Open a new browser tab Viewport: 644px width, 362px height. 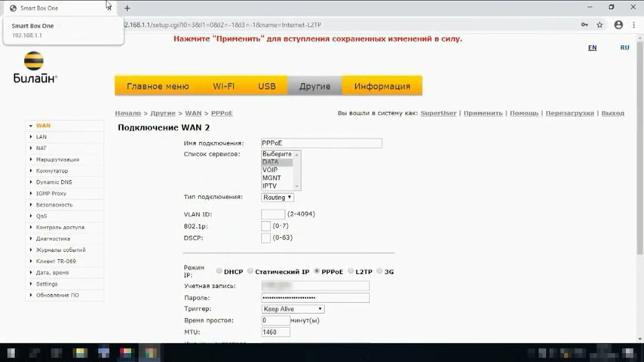127,8
